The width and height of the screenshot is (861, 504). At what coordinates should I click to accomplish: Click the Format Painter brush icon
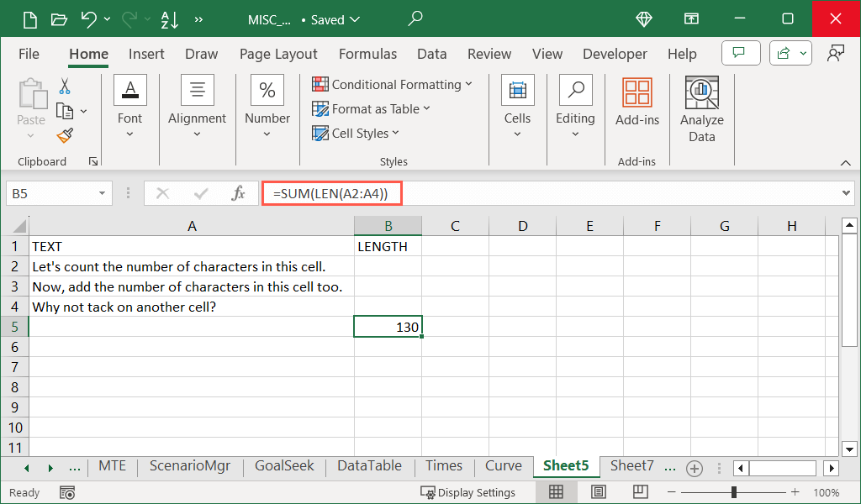click(65, 135)
